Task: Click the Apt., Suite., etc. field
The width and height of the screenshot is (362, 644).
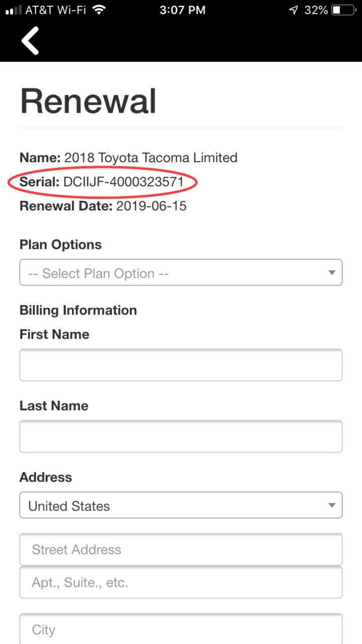Action: [x=181, y=583]
